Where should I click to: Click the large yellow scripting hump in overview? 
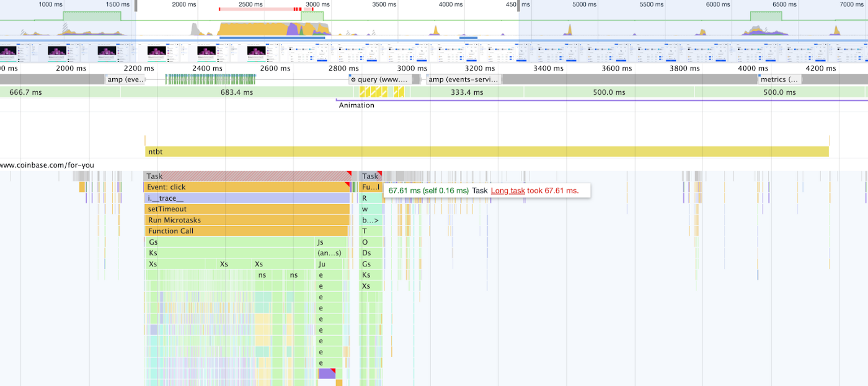[254, 29]
